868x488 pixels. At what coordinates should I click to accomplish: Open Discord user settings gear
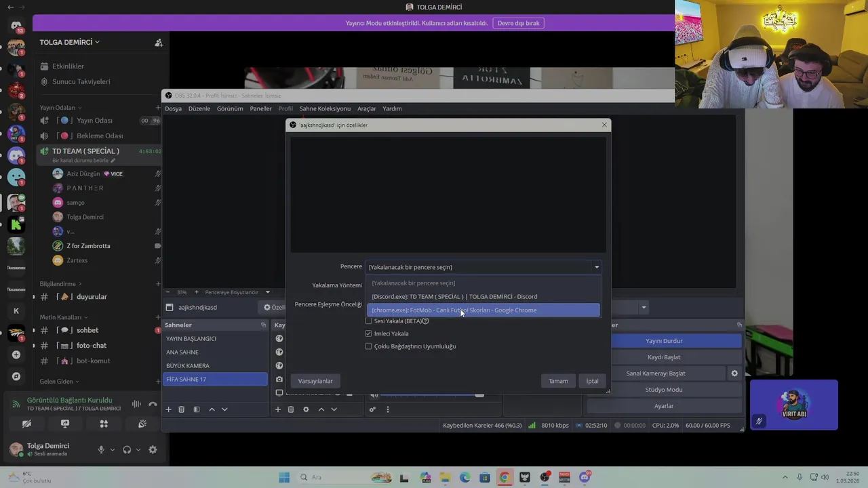pyautogui.click(x=153, y=449)
